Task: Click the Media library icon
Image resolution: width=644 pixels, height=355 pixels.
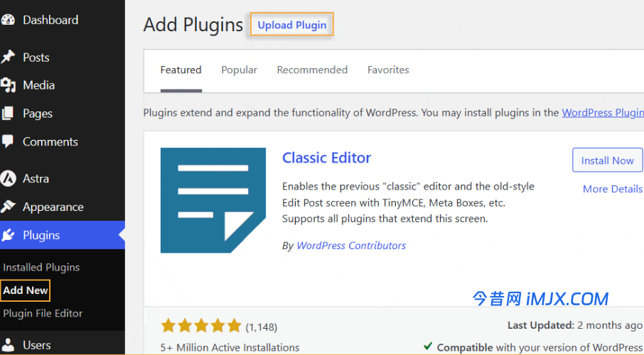Action: point(7,85)
